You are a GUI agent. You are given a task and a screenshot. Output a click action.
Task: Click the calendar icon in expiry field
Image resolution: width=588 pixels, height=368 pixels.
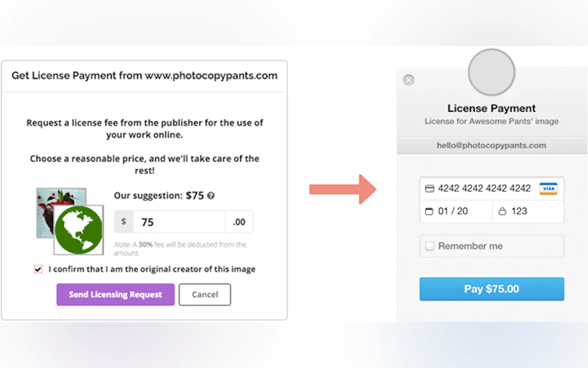[429, 211]
